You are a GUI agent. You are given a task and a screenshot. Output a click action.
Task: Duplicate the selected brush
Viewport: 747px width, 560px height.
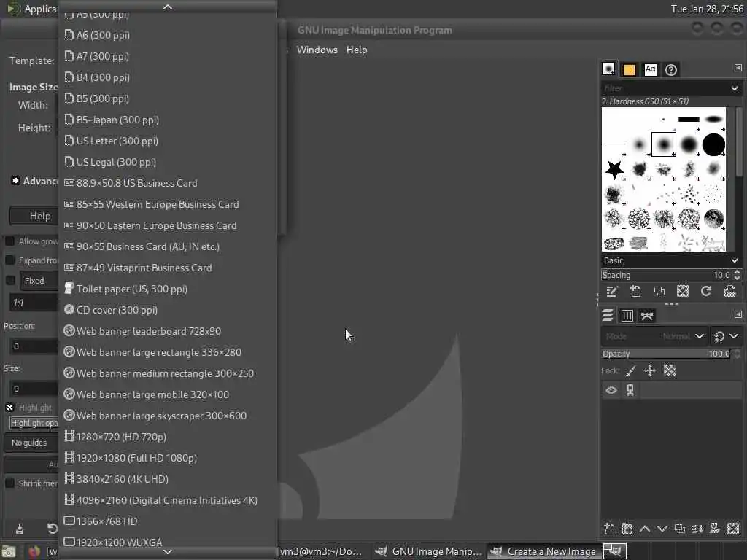coord(659,291)
